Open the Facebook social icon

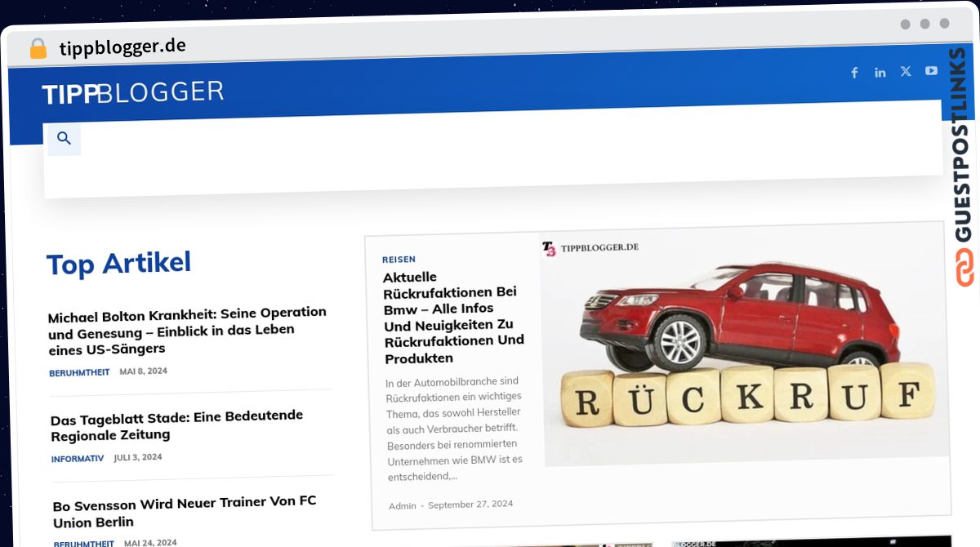click(x=854, y=73)
